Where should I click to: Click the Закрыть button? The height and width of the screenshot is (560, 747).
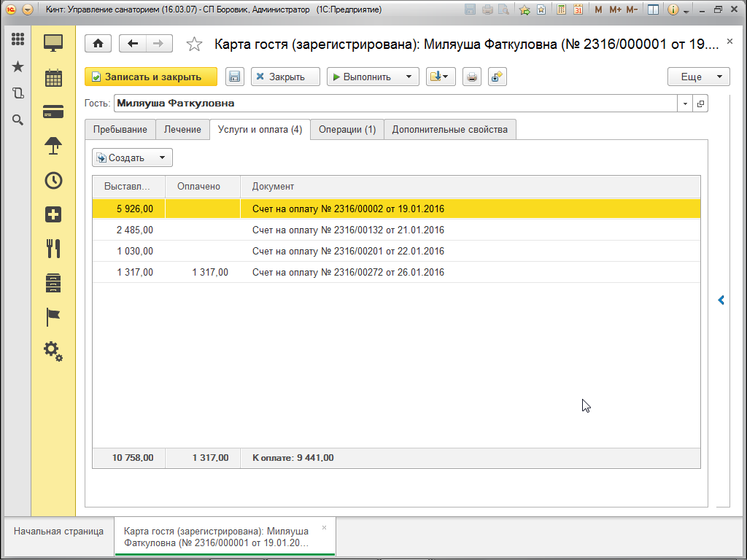(285, 77)
